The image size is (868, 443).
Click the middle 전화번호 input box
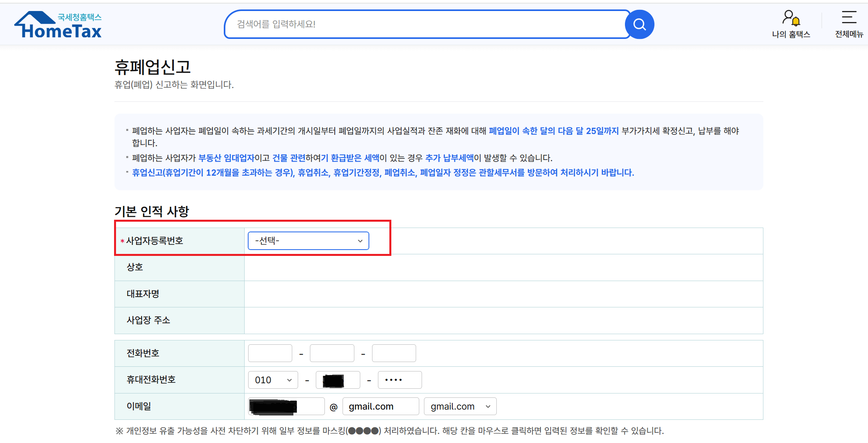point(332,353)
